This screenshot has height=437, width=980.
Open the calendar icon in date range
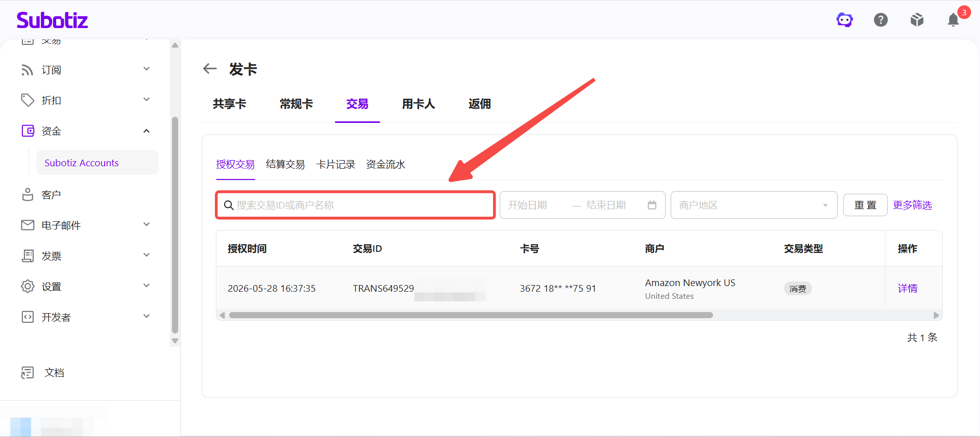[652, 205]
